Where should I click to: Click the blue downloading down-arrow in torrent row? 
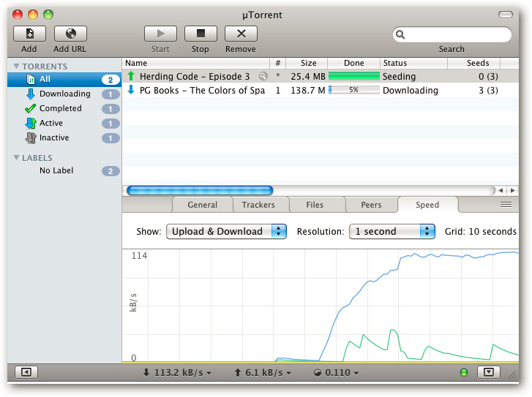tap(131, 90)
